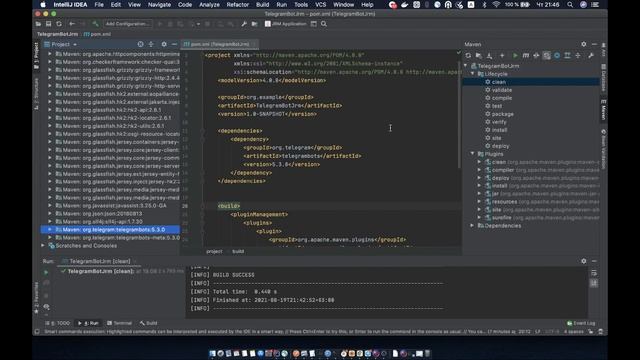Open Build tool window tab
This screenshot has height=360, width=640.
tap(149, 323)
